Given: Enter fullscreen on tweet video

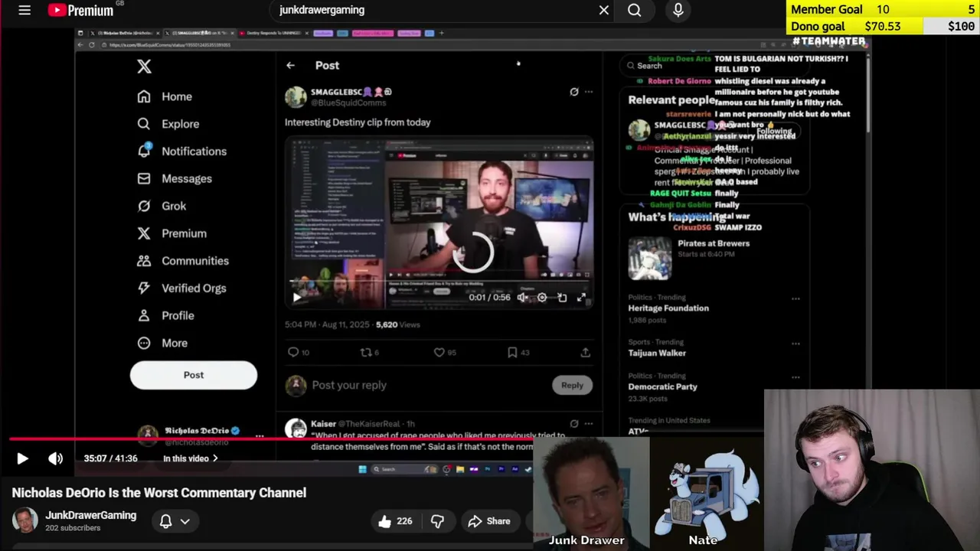Looking at the screenshot, I should point(582,297).
